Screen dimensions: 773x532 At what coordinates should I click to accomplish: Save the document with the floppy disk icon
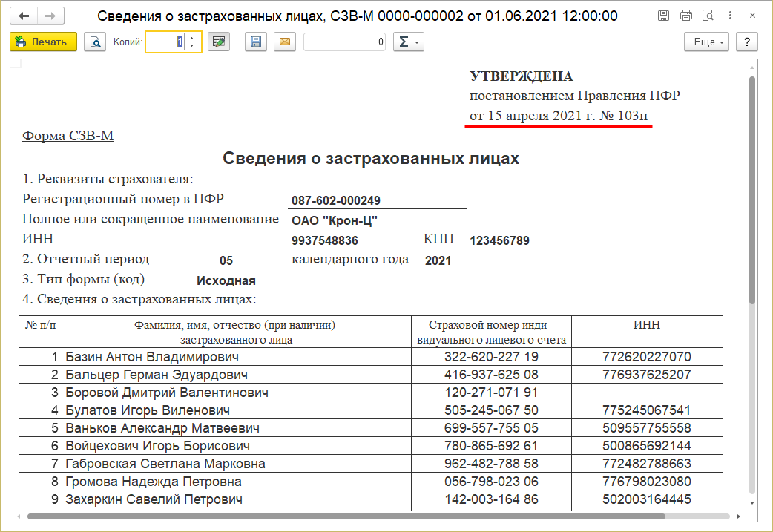[x=256, y=42]
